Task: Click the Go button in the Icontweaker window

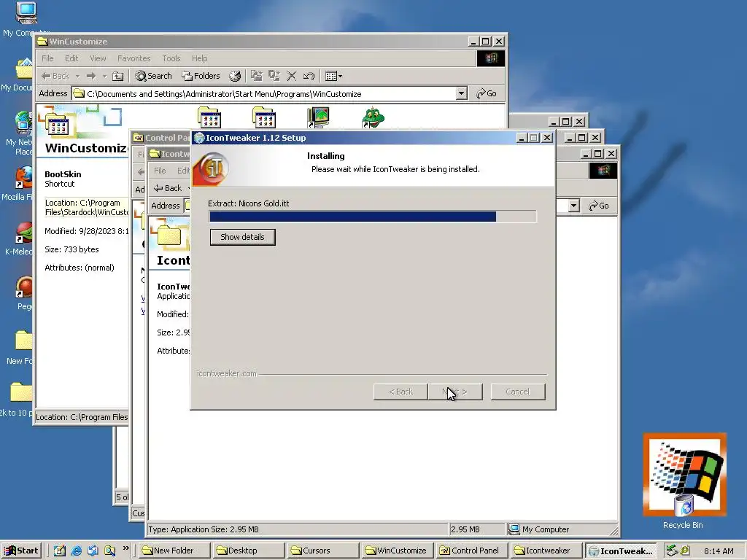Action: (599, 206)
